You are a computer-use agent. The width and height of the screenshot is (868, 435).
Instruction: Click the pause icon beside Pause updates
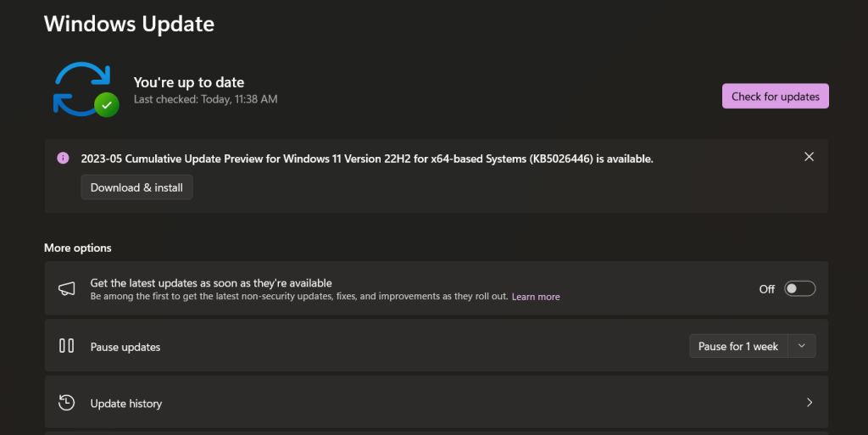pos(66,346)
